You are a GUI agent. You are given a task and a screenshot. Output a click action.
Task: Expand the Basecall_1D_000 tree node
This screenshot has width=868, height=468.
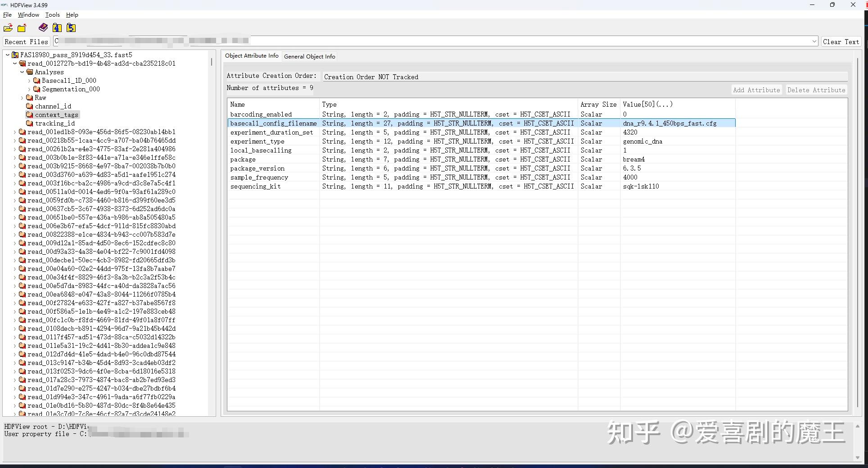(x=28, y=81)
